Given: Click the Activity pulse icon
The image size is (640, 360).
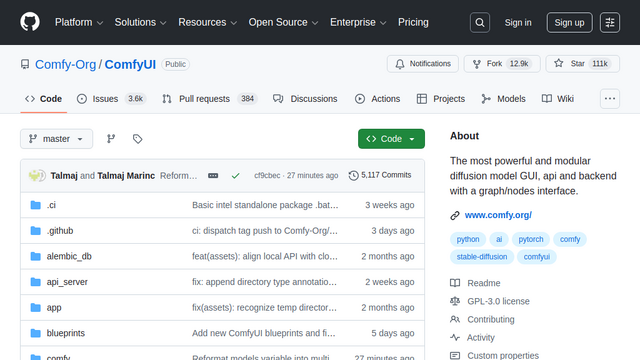Looking at the screenshot, I should pos(455,338).
